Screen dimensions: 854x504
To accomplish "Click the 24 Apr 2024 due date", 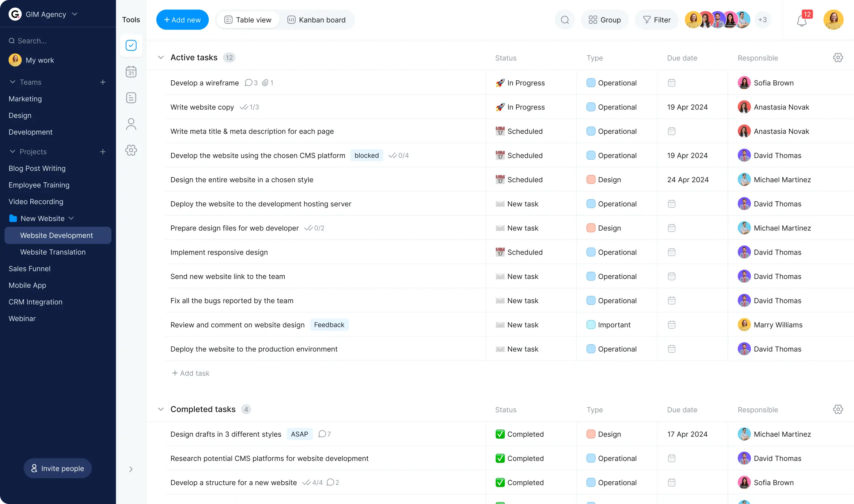I will tap(688, 180).
